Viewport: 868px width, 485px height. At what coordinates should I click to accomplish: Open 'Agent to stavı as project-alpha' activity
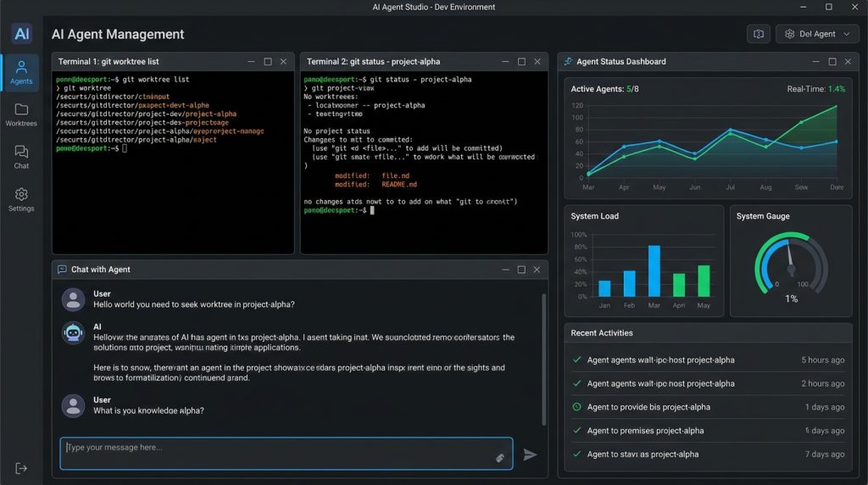pyautogui.click(x=708, y=454)
